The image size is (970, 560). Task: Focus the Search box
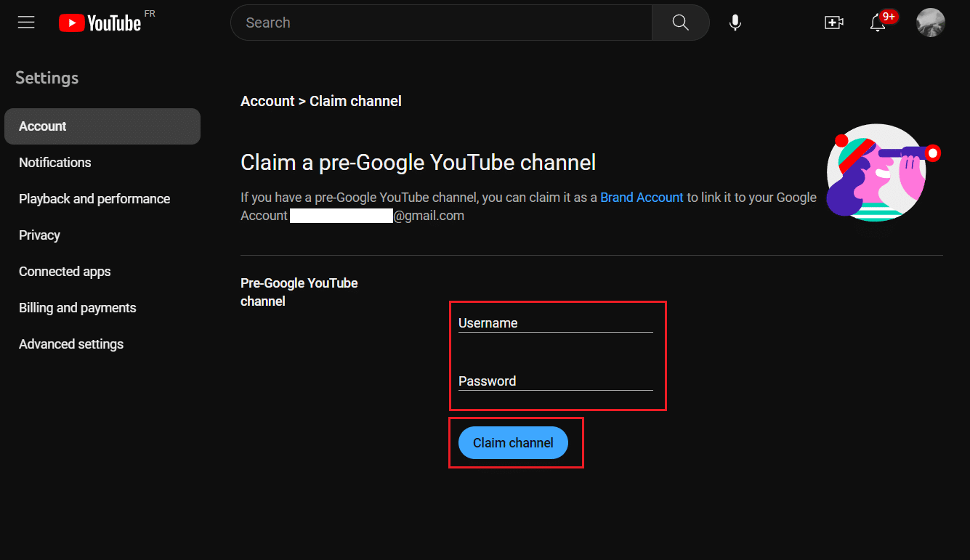441,23
